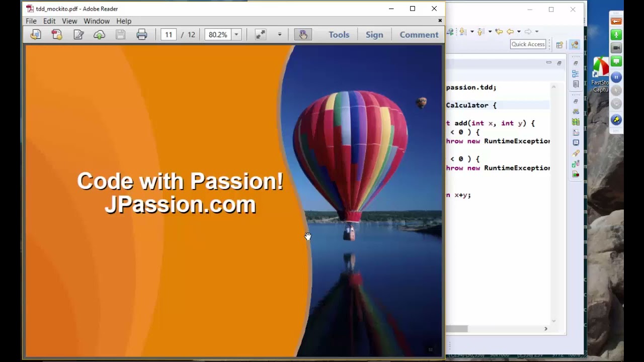Viewport: 644px width, 362px height.
Task: Click the Forward navigation arrow in Eclipse
Action: 528,32
